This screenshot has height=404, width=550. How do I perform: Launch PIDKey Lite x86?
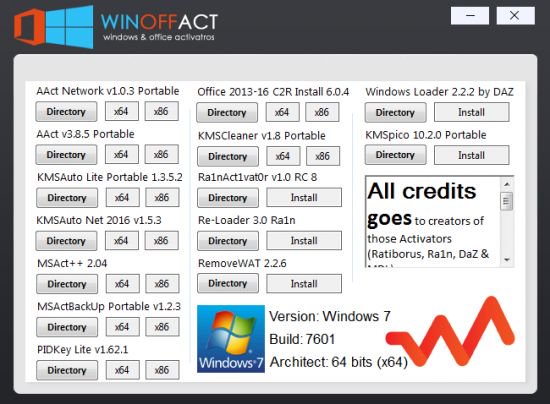(x=162, y=370)
